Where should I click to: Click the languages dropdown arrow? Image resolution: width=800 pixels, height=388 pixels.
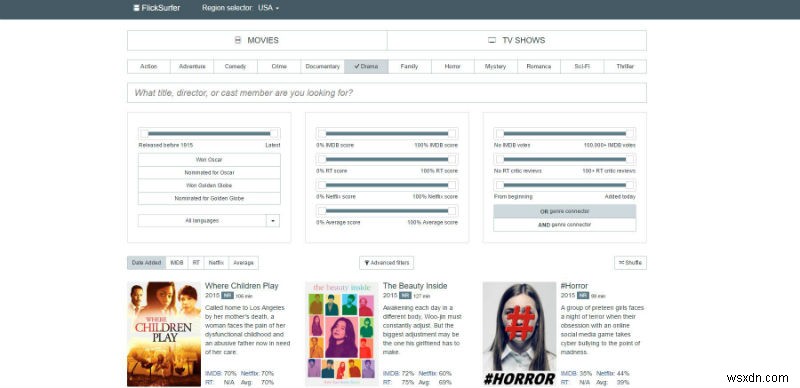click(x=273, y=221)
